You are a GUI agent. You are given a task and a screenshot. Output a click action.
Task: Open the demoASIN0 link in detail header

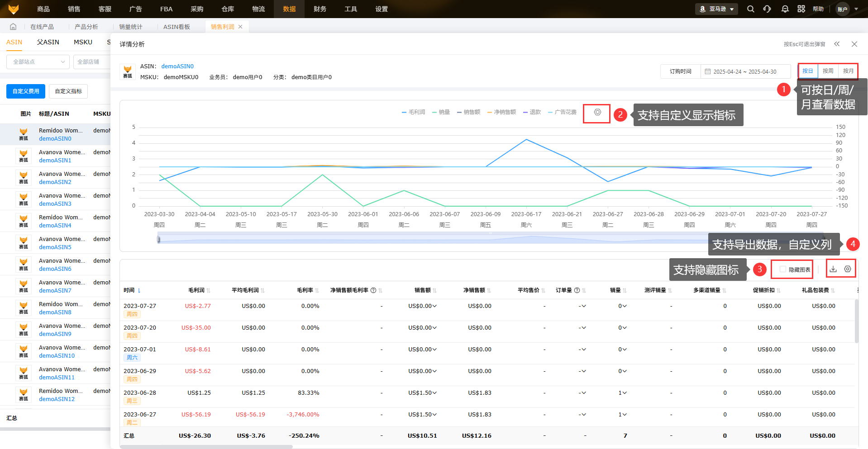pos(177,66)
